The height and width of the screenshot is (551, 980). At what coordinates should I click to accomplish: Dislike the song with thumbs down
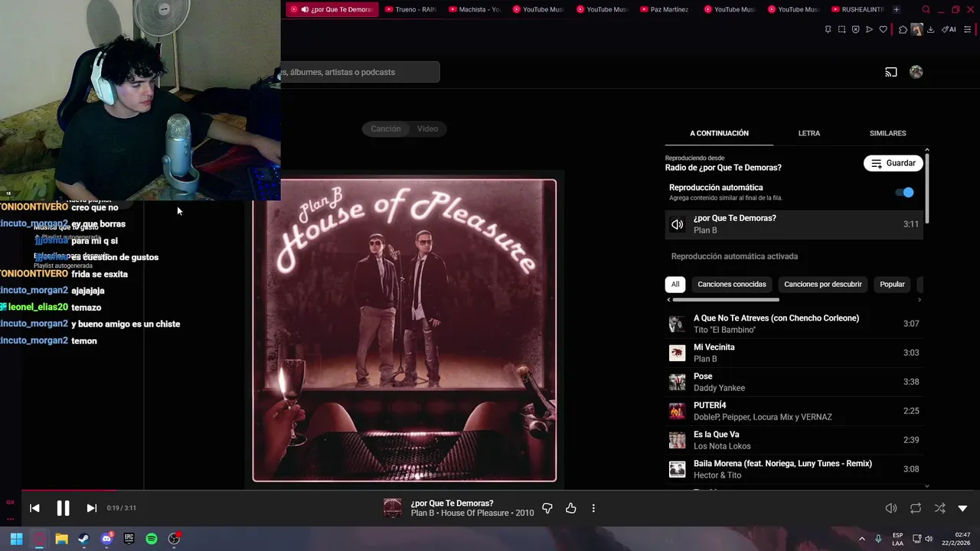[x=547, y=508]
